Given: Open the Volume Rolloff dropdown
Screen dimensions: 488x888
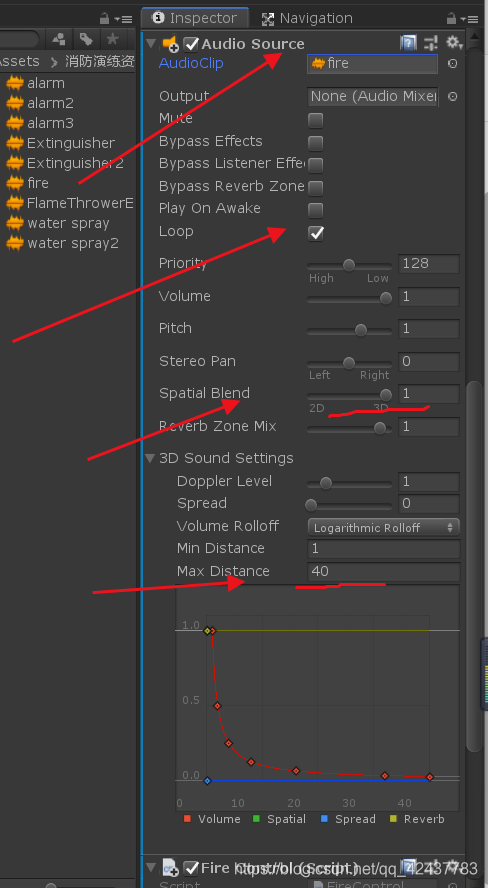Looking at the screenshot, I should point(383,527).
